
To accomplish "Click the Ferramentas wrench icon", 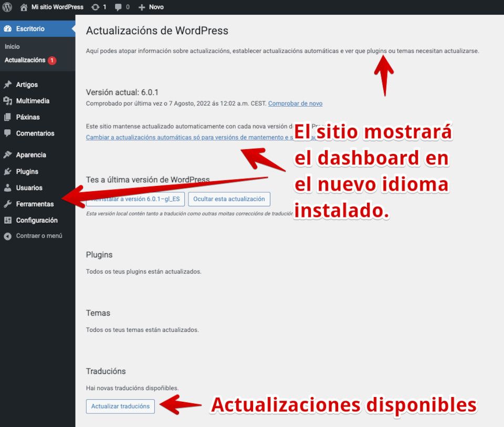I will click(x=8, y=204).
